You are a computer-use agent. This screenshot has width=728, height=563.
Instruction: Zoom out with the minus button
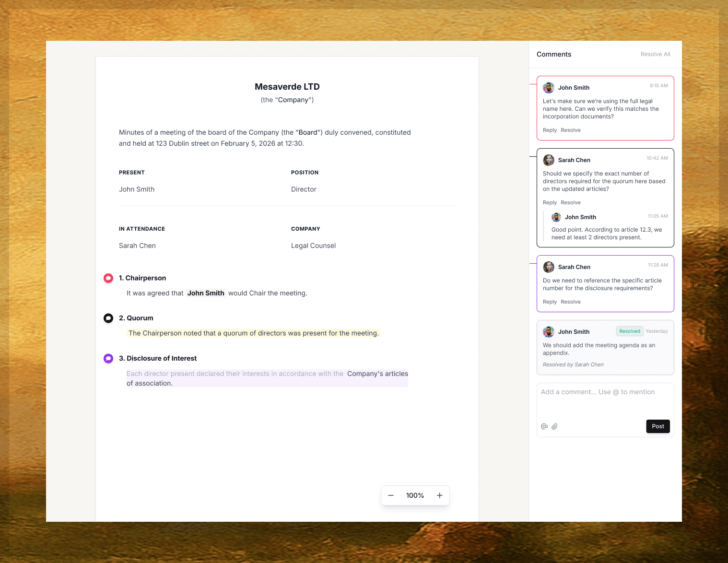click(x=391, y=495)
